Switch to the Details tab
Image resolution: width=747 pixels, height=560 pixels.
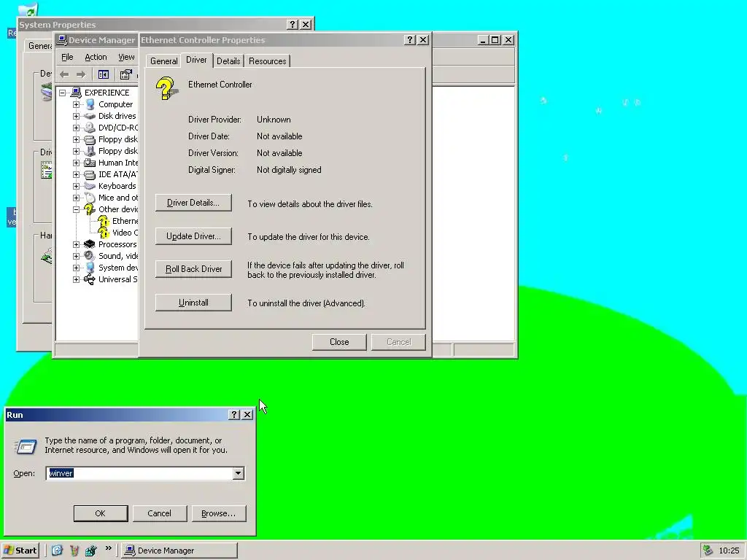228,61
